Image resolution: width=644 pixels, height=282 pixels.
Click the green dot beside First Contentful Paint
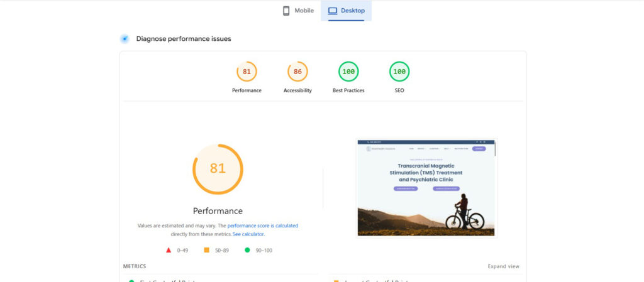[x=131, y=281]
